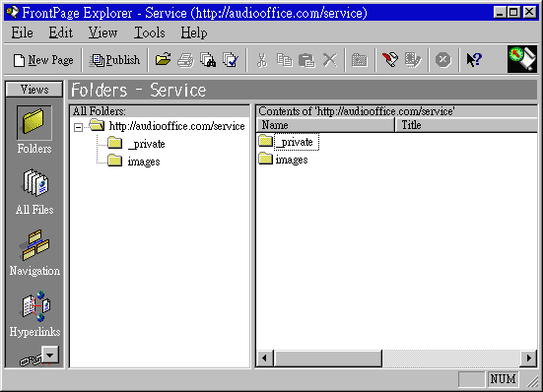Sort by the Name column header

(x=325, y=125)
